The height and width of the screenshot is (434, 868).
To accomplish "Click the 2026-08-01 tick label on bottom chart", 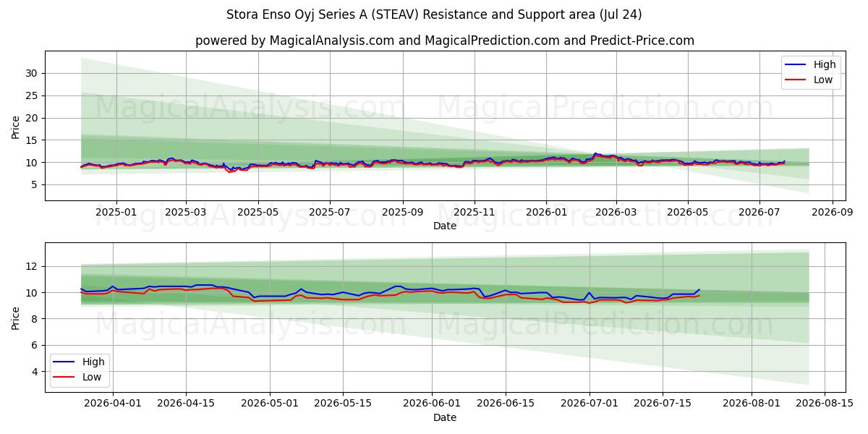I will click(751, 404).
